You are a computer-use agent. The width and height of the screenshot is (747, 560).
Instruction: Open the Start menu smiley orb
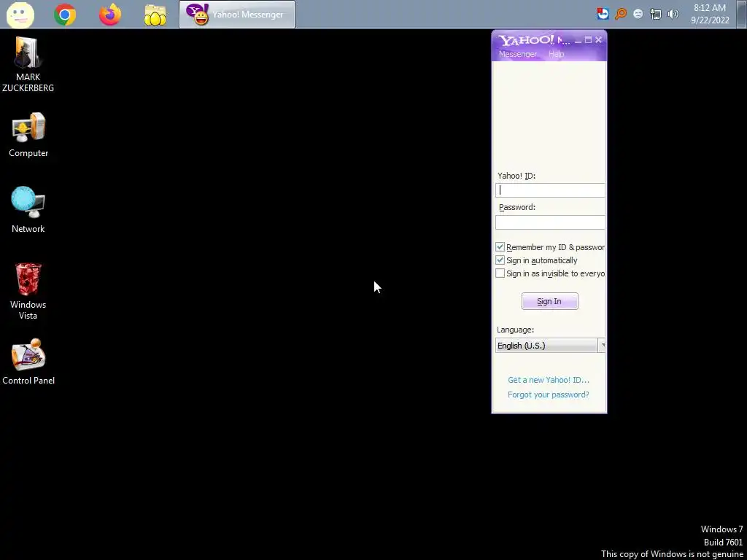(20, 15)
